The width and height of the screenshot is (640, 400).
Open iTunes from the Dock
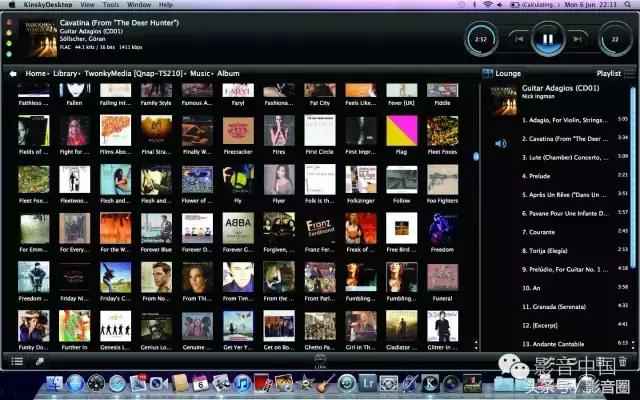[242, 384]
